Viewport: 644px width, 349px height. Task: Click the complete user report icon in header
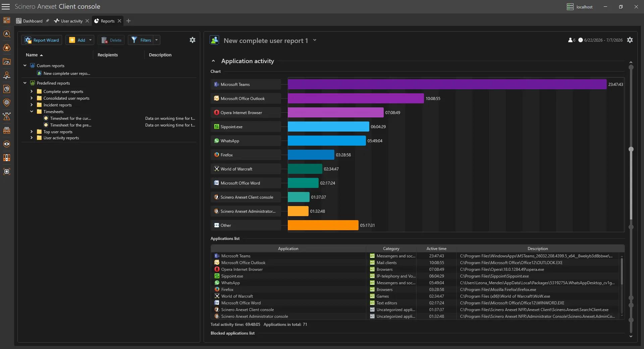point(214,40)
